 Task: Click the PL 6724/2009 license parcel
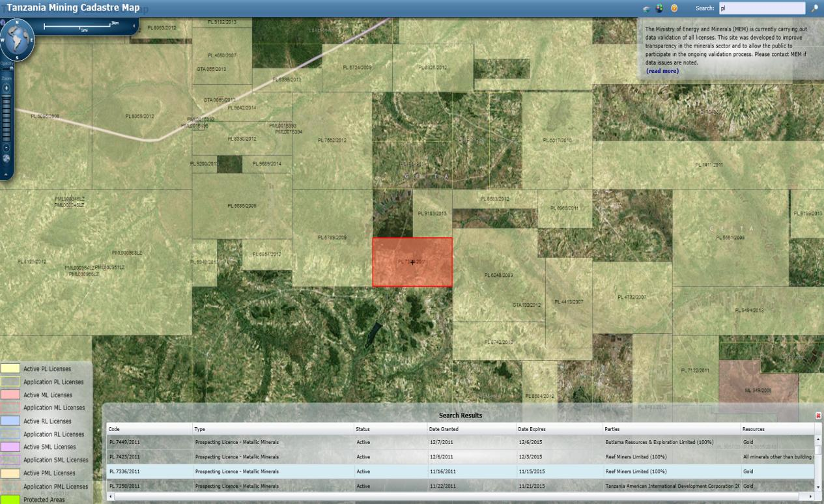357,68
